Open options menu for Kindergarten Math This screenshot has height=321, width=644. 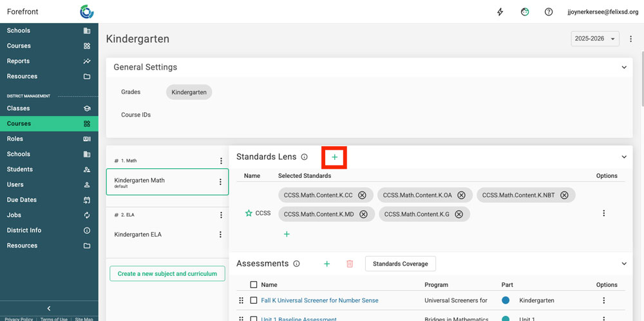(x=220, y=182)
